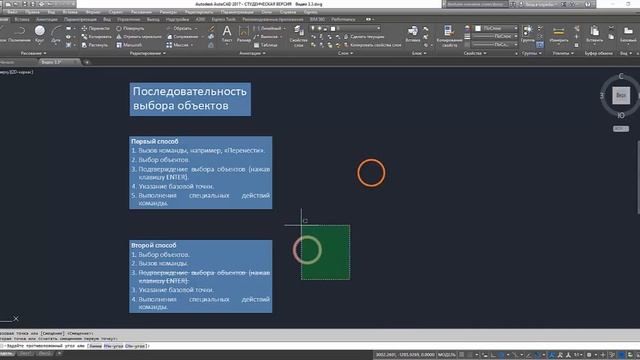This screenshot has width=640, height=360.
Task: Expand the Слои panel
Action: (345, 53)
